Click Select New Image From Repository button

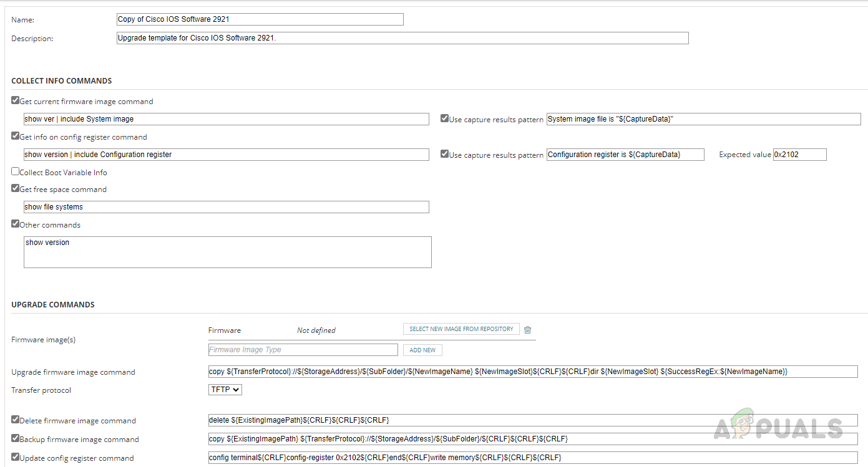[461, 329]
